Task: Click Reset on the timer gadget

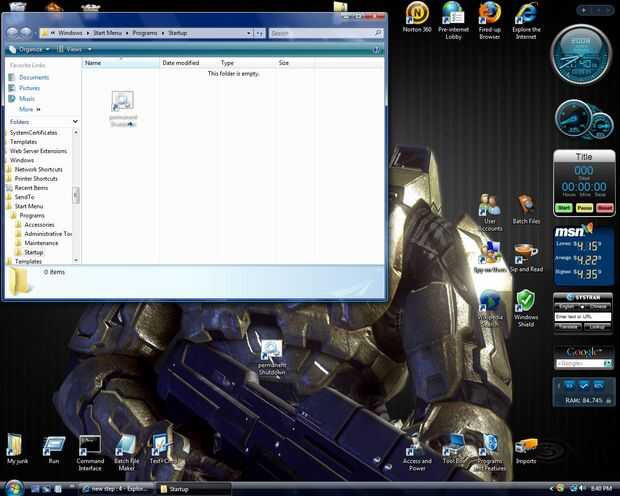Action: point(604,207)
